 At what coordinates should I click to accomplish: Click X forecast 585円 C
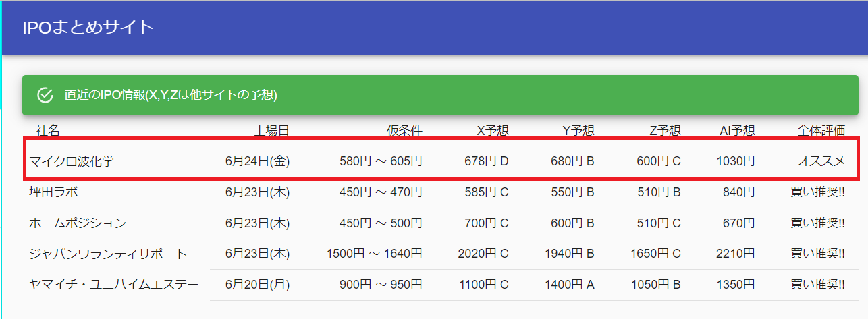point(487,192)
